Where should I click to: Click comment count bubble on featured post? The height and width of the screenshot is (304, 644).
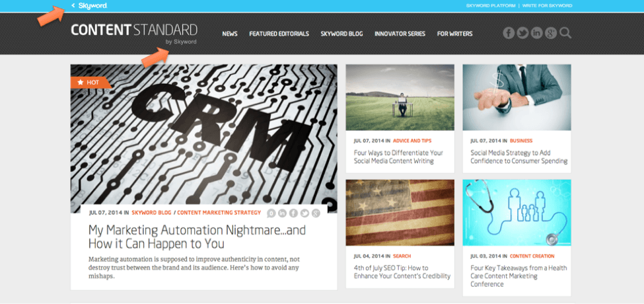(x=271, y=213)
